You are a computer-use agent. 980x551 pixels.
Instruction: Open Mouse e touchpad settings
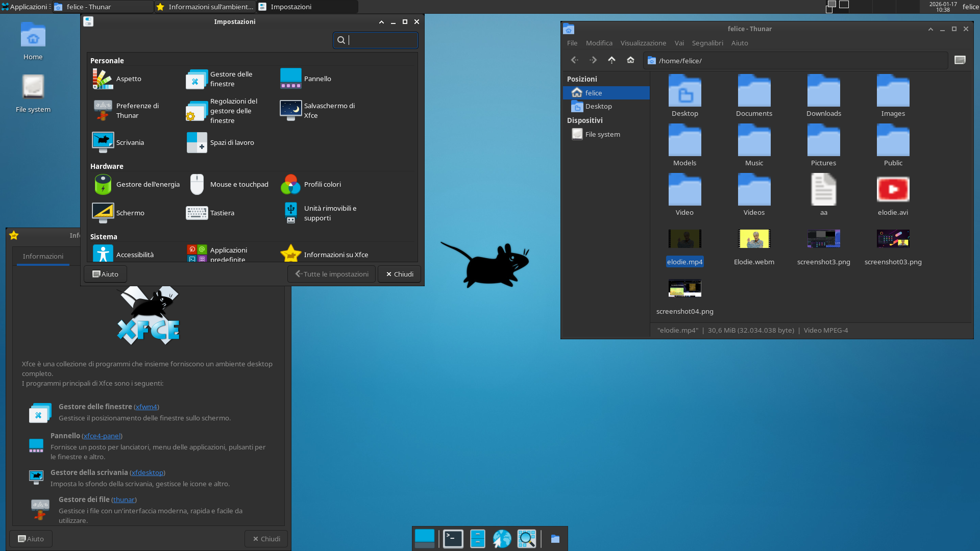[x=227, y=185]
